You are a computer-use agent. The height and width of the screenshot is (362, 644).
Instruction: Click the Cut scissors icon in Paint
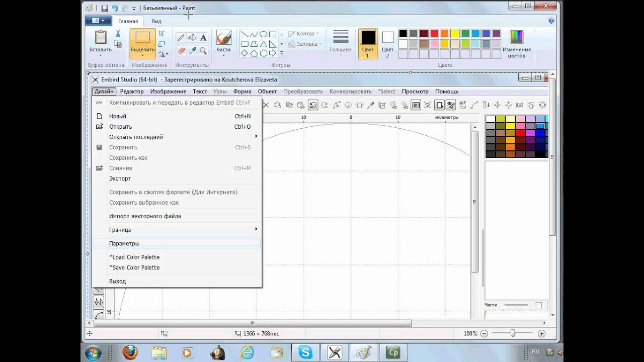click(118, 34)
